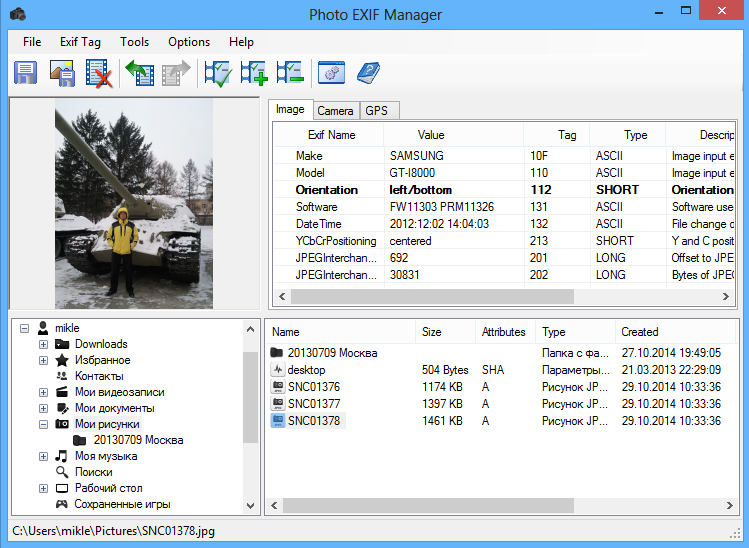Select the Image tab
The width and height of the screenshot is (749, 548).
click(x=290, y=109)
